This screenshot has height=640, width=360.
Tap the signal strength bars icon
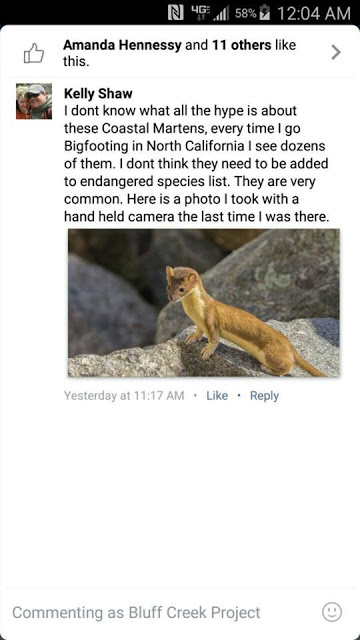coord(220,13)
